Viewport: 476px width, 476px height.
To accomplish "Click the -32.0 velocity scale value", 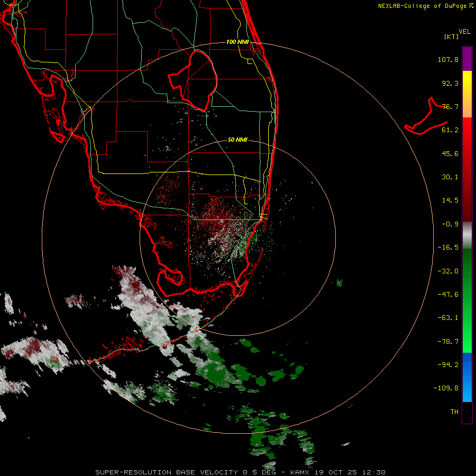I will click(448, 271).
